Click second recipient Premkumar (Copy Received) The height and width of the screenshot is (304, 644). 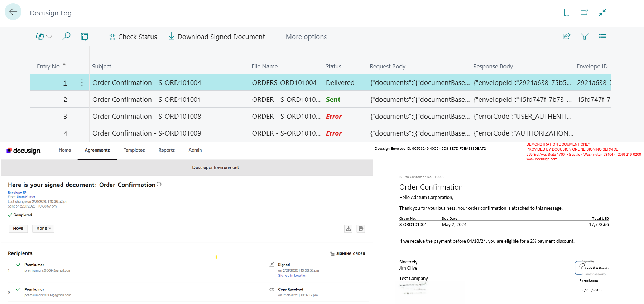34,290
